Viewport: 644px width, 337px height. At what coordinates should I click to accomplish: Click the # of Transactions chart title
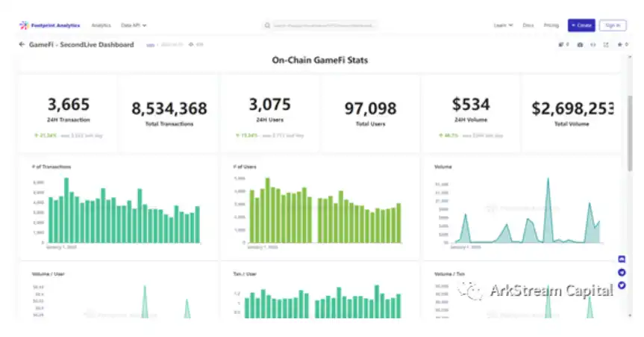pyautogui.click(x=51, y=167)
